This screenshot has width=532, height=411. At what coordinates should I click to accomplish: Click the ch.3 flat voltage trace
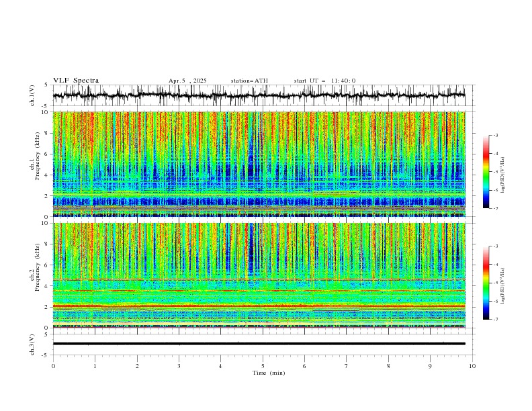tap(259, 344)
